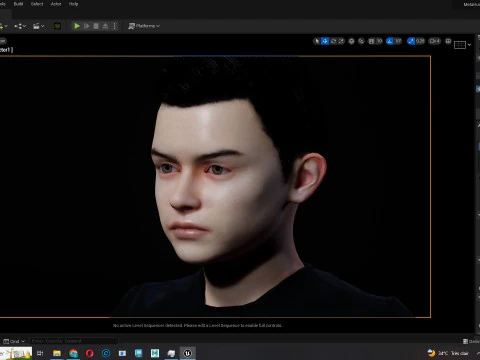
Task: Click the Eject from player button
Action: pyautogui.click(x=105, y=26)
